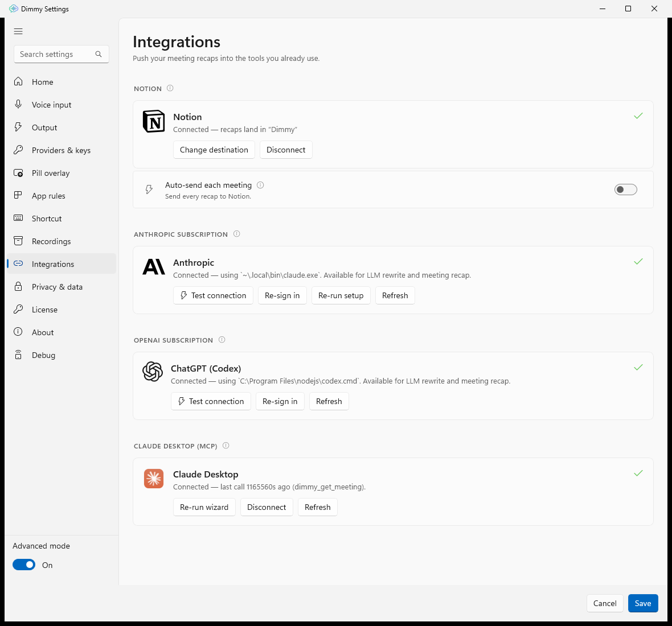Focus the Search settings field
The width and height of the screenshot is (672, 626).
pos(62,54)
